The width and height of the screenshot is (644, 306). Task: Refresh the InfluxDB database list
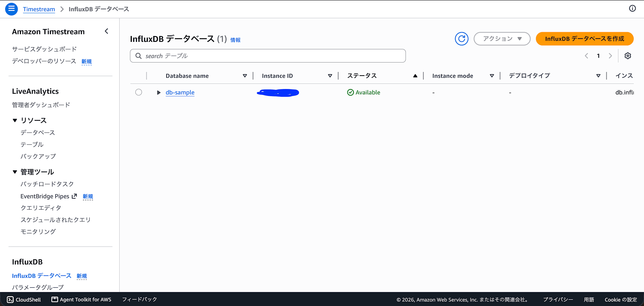click(x=461, y=39)
